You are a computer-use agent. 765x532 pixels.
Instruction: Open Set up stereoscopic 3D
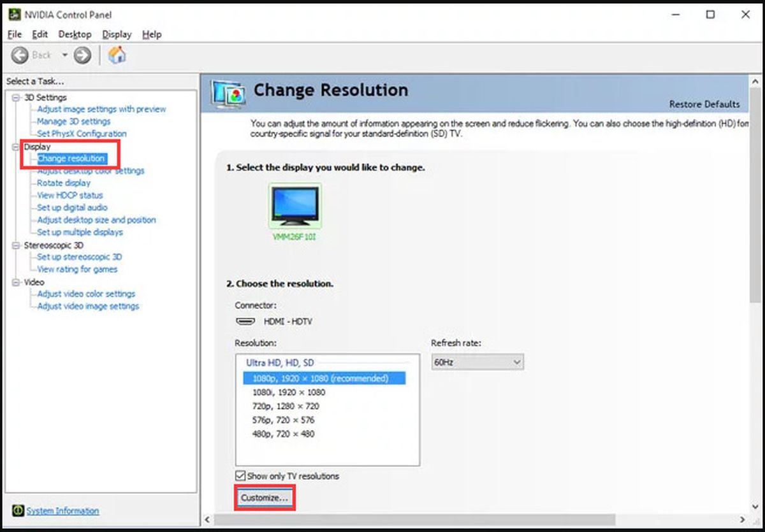79,257
